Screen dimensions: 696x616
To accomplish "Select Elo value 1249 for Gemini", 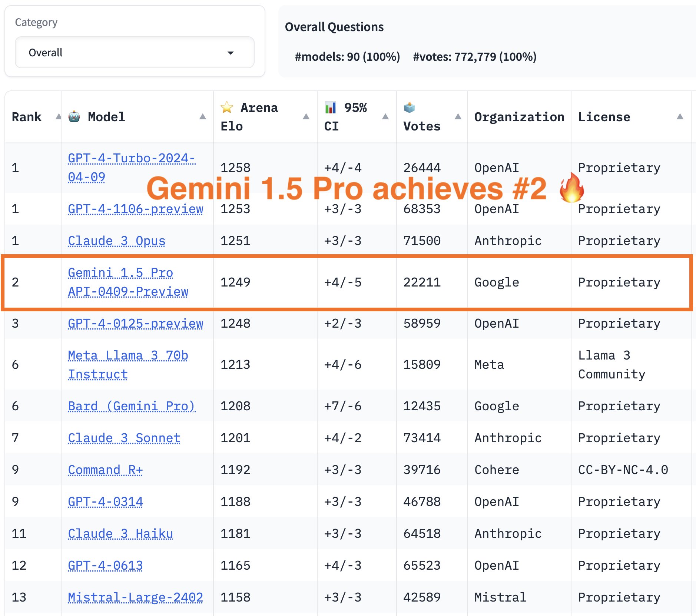I will click(235, 282).
